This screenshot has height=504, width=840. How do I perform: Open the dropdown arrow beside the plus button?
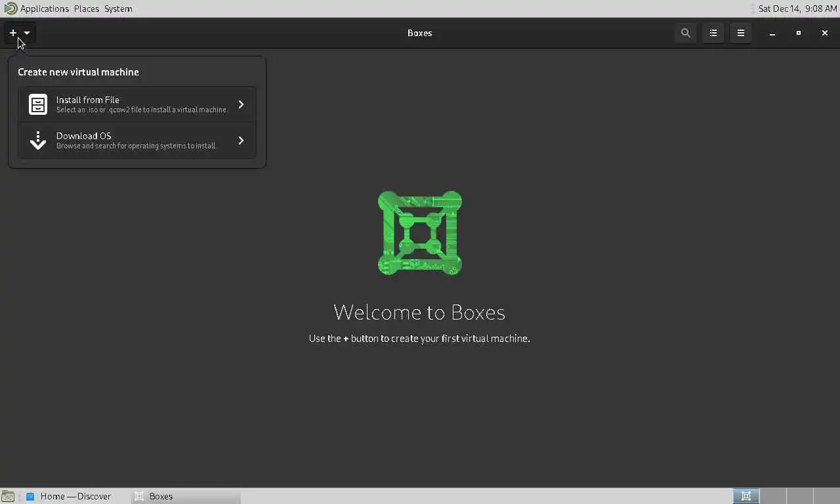(x=27, y=33)
